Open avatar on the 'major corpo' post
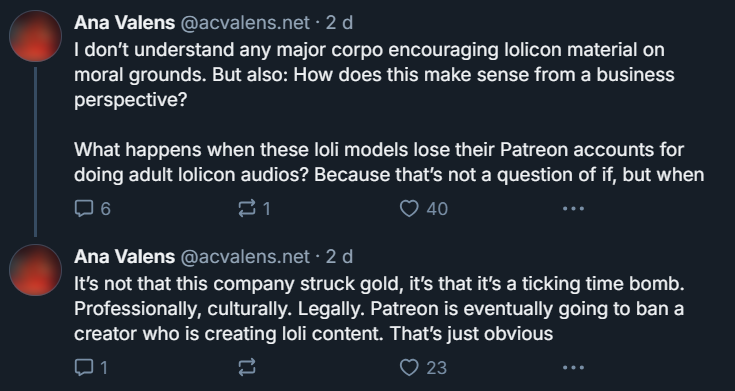This screenshot has width=735, height=391. coord(36,36)
